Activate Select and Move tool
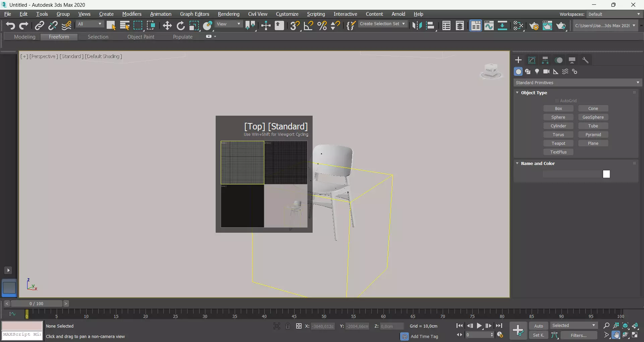The width and height of the screenshot is (644, 342). point(167,25)
